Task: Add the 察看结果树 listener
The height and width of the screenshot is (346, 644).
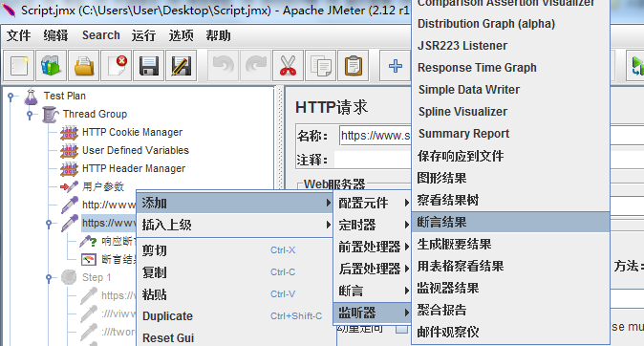Action: (510, 200)
